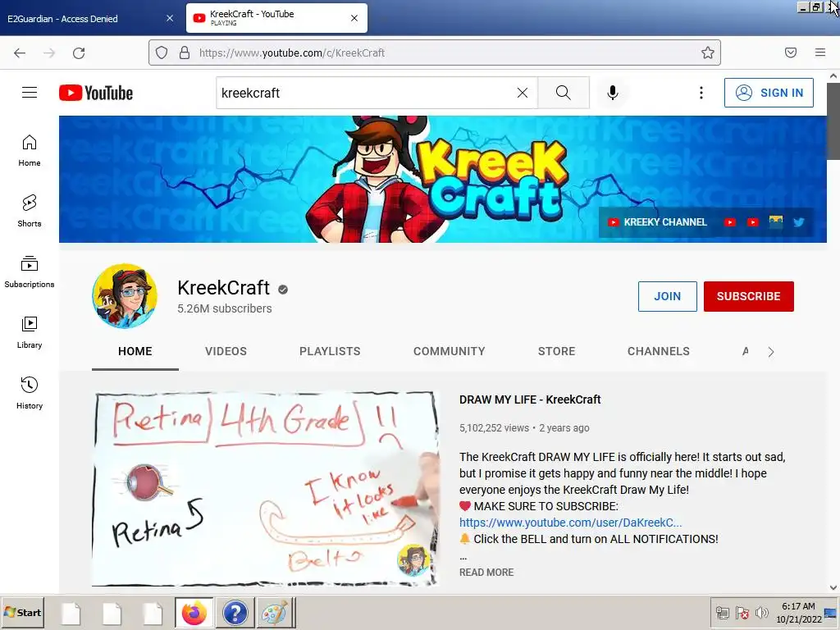Select the HOME channel tab
The width and height of the screenshot is (840, 630).
pos(135,351)
